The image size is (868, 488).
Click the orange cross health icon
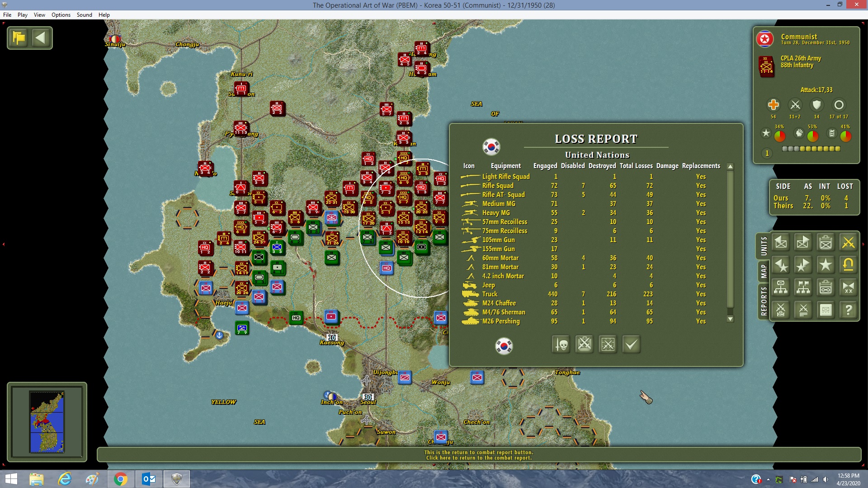[x=774, y=105]
